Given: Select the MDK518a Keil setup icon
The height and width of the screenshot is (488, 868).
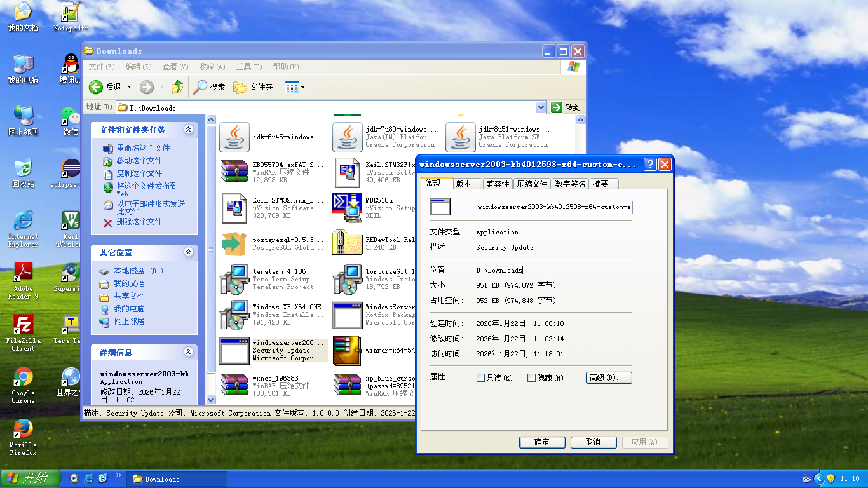Looking at the screenshot, I should coord(347,208).
